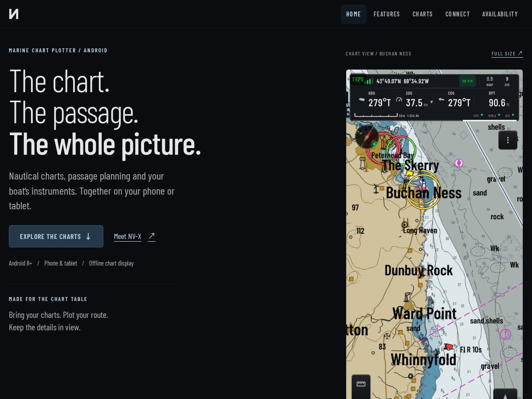Click the arrow icon next to Meet NV-X
Image resolution: width=532 pixels, height=399 pixels.
pyautogui.click(x=152, y=236)
